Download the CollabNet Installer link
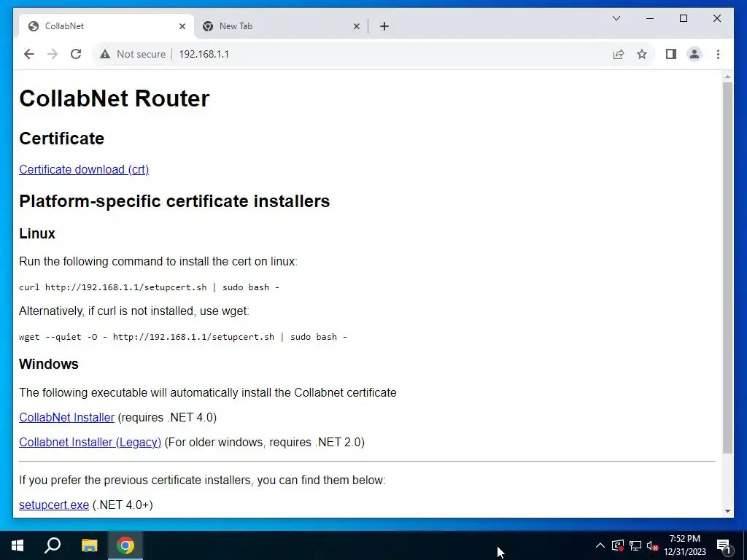Screen dimensions: 747x560 pos(66,417)
